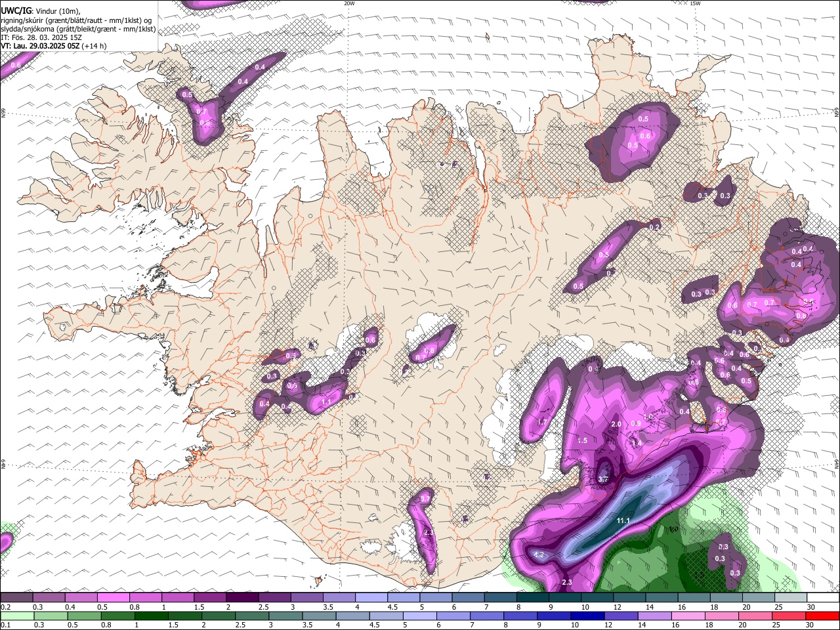Select lower scale swatch between 0.5 and 0.8
Image resolution: width=840 pixels, height=630 pixels.
pyautogui.click(x=84, y=616)
